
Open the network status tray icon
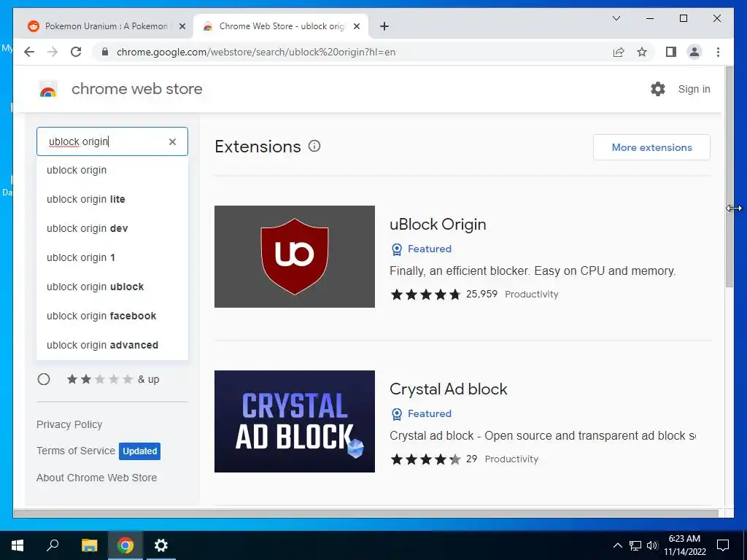pos(635,545)
